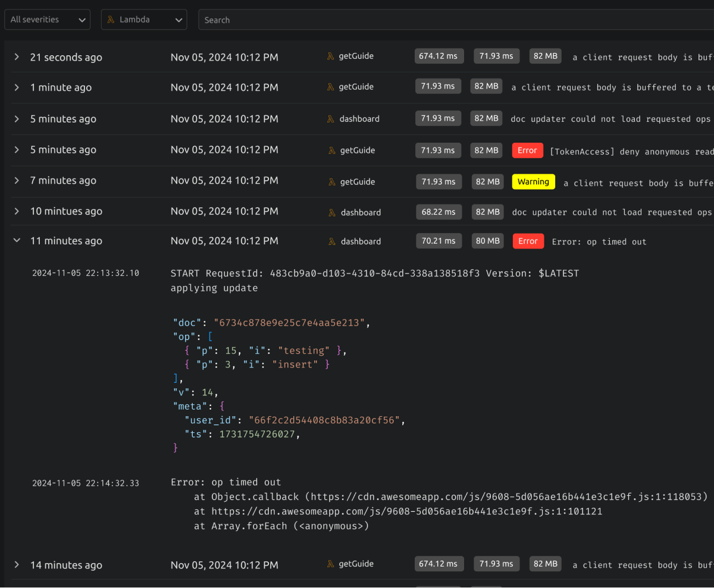The width and height of the screenshot is (714, 588).
Task: Click the 674.12 ms badge in the 21 seconds ago row
Action: point(439,56)
